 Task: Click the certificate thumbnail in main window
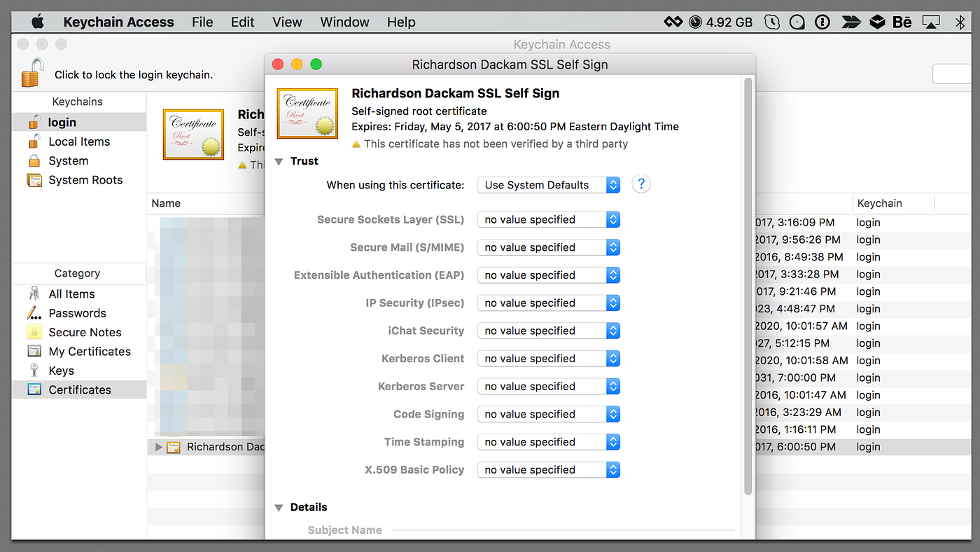(193, 134)
